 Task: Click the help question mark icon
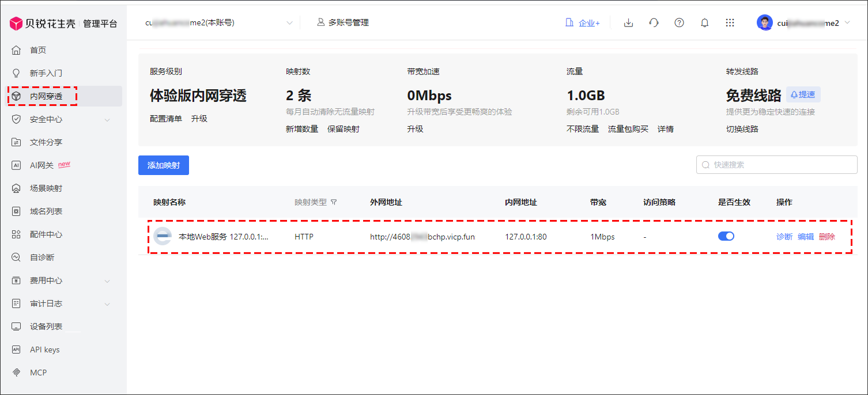[x=679, y=23]
